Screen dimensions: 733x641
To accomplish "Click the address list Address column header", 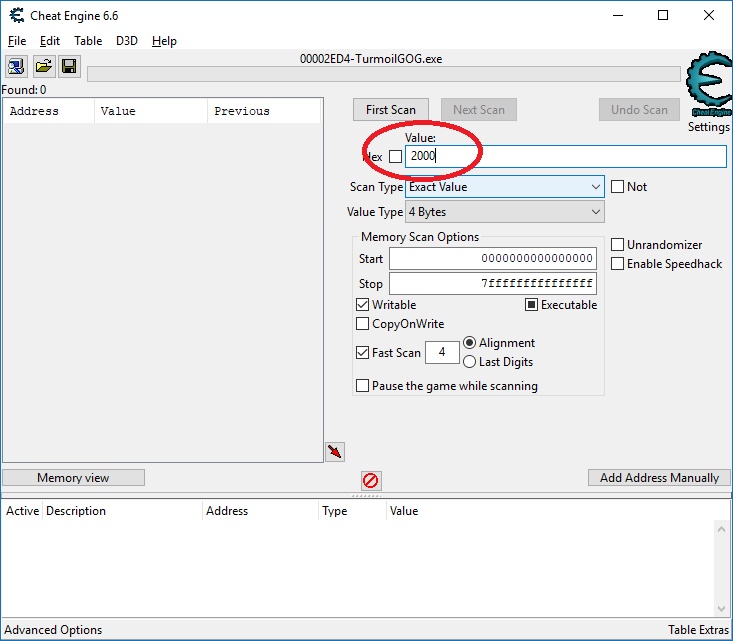I will tap(260, 511).
